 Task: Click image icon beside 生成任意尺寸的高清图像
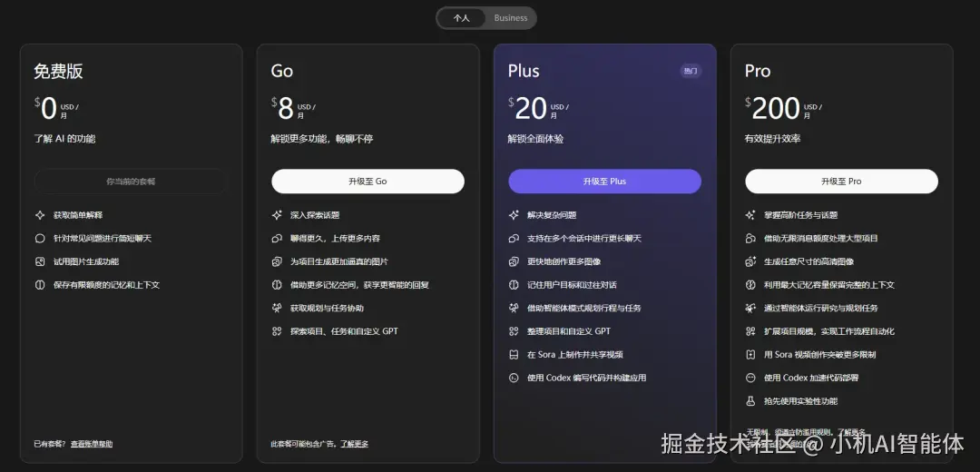(x=750, y=261)
